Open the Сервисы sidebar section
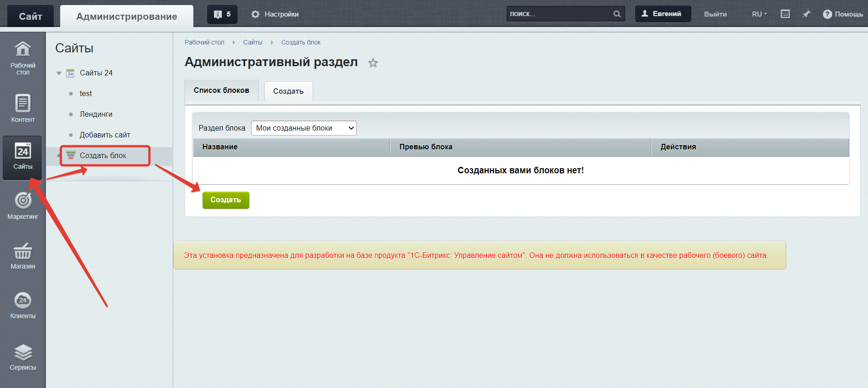 tap(23, 357)
